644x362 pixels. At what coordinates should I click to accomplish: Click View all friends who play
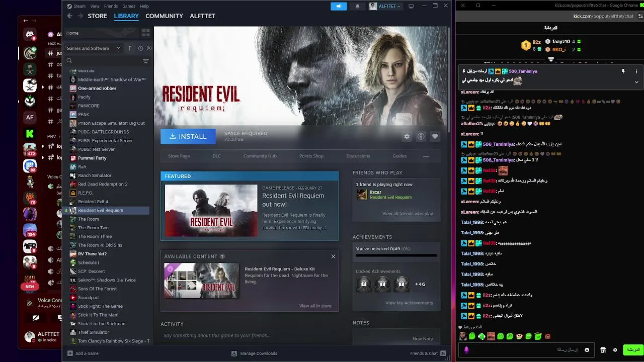click(408, 213)
